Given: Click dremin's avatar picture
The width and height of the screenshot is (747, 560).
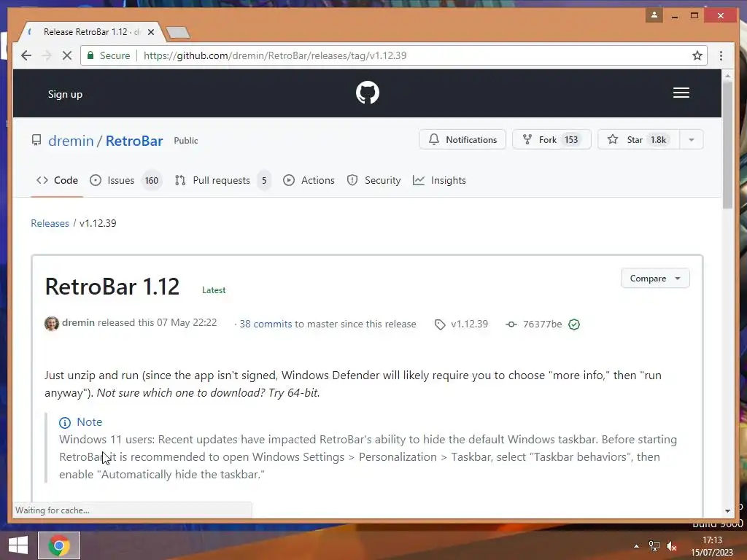Looking at the screenshot, I should tap(52, 323).
